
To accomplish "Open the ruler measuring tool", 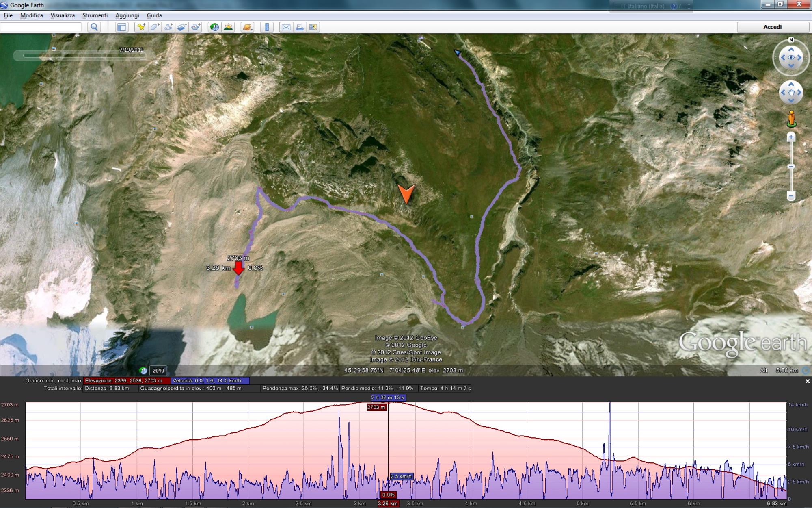I will point(267,27).
